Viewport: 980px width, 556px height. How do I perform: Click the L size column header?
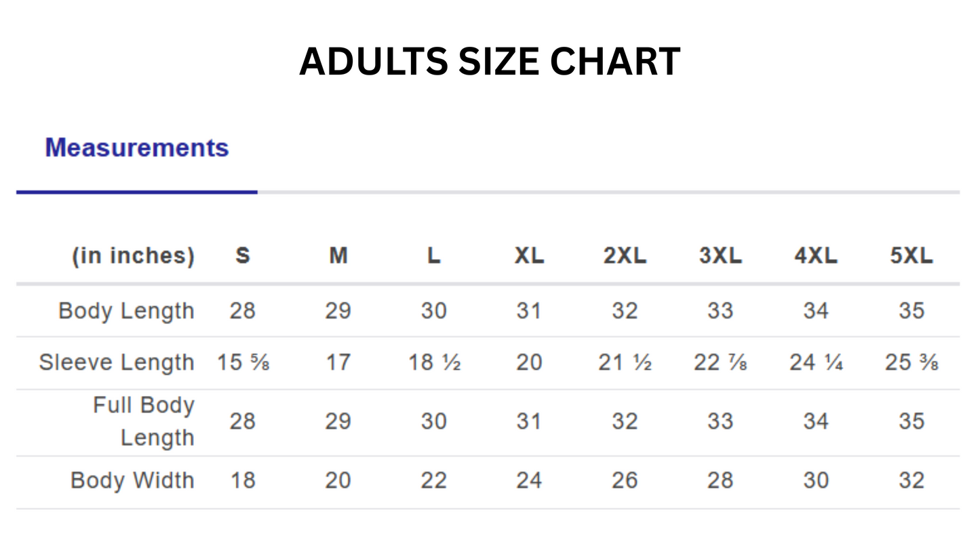433,256
